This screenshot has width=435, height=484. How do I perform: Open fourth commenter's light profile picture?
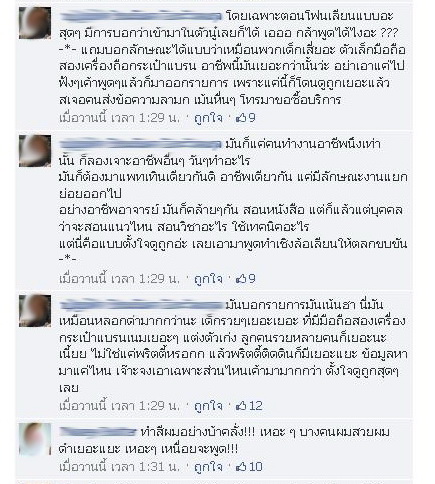(x=35, y=439)
